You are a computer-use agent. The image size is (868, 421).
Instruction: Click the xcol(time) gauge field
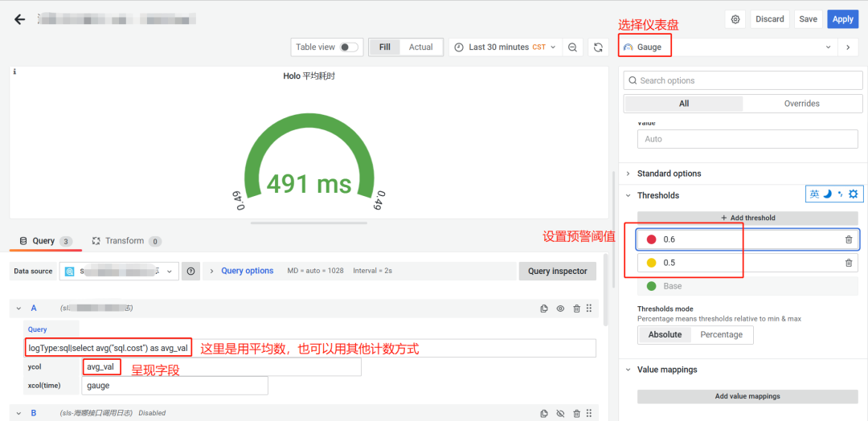point(175,386)
